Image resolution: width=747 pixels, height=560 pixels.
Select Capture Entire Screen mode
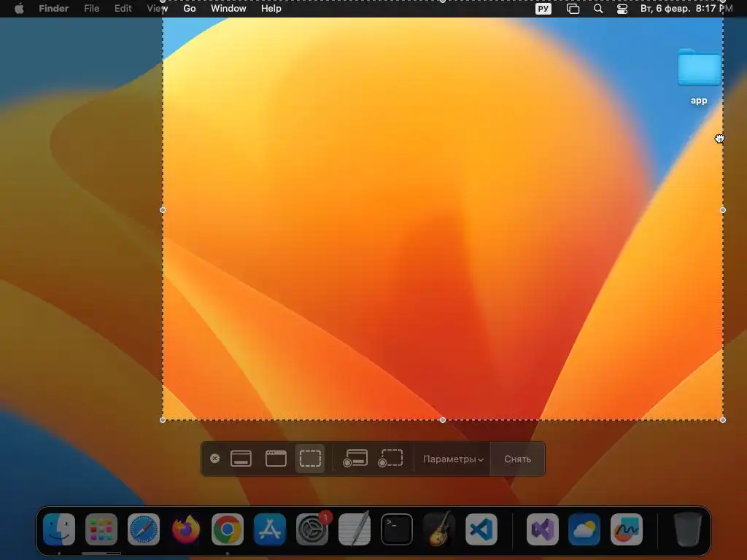(x=241, y=459)
